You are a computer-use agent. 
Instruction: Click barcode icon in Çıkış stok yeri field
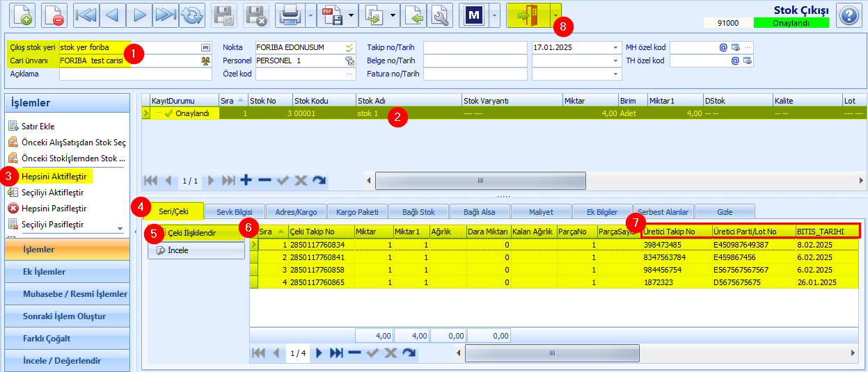coord(205,47)
